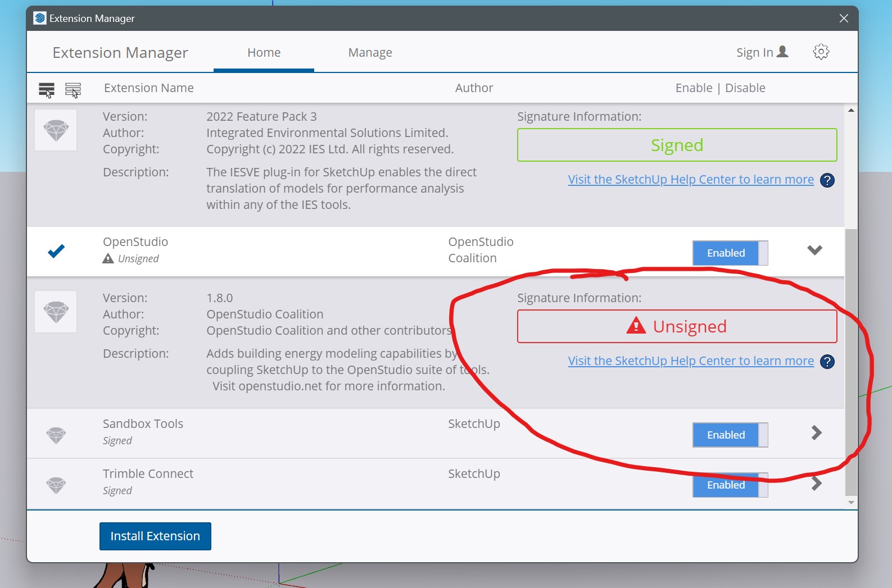Select the Trimble Connect extension name
Screen dimensions: 892x588
pyautogui.click(x=148, y=473)
